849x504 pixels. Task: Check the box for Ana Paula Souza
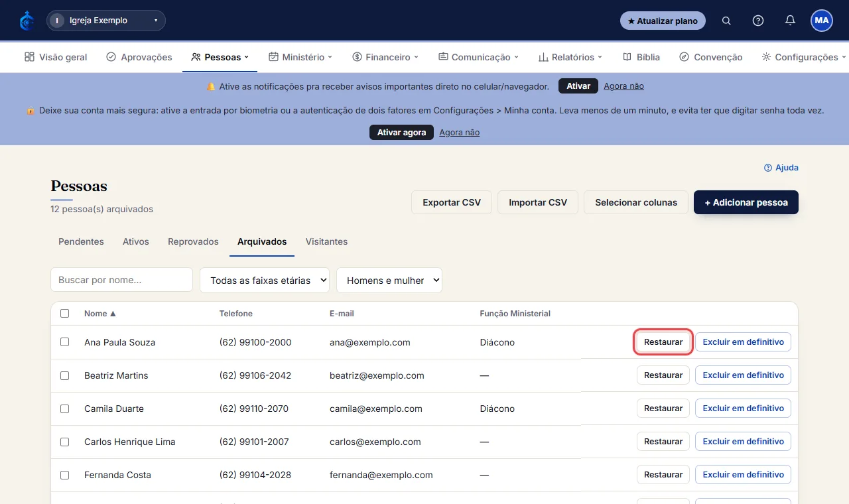[64, 342]
